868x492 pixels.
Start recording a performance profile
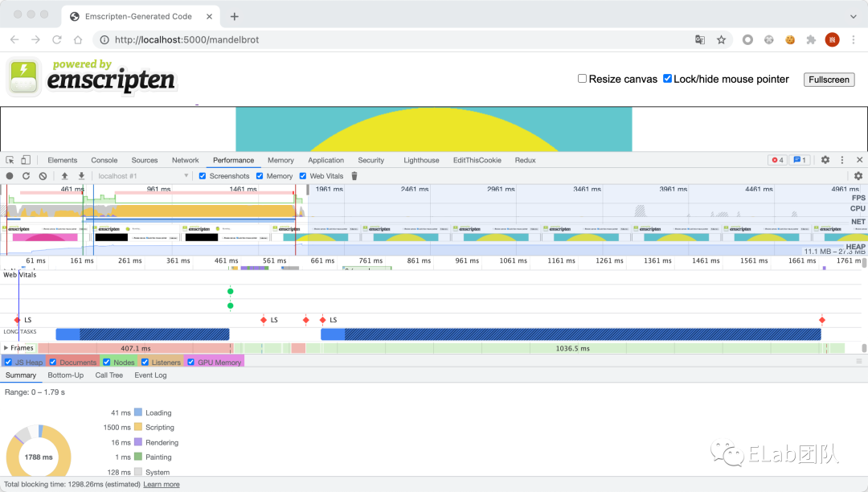coord(10,176)
